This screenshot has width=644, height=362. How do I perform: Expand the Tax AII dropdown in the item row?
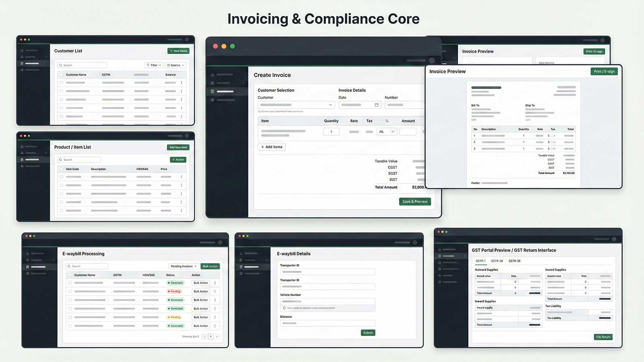pyautogui.click(x=386, y=131)
